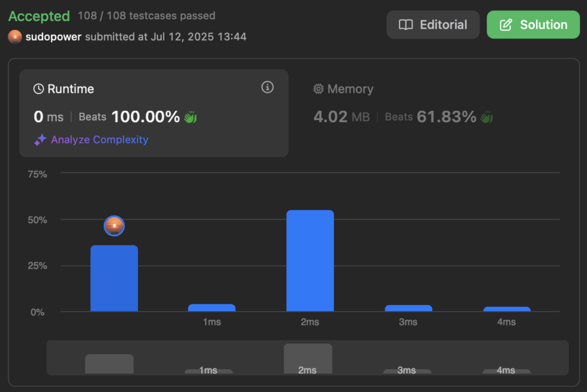This screenshot has width=587, height=392.
Task: Click the 3ms bar in the chart
Action: click(408, 308)
